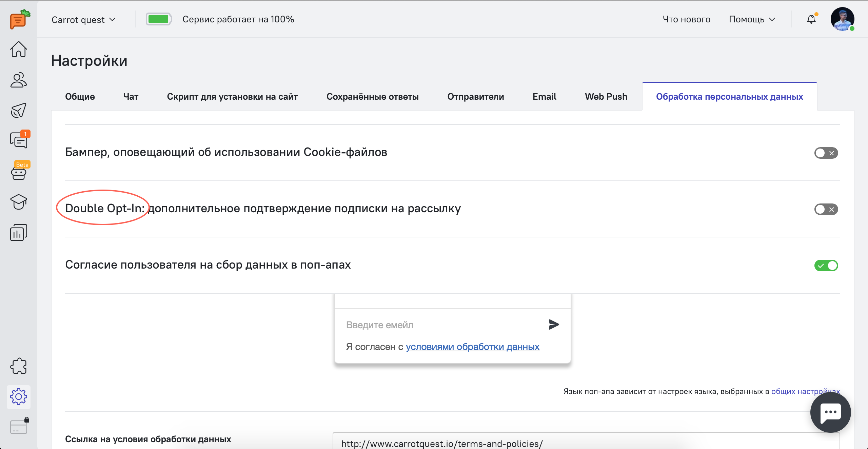Expand the Carrot quest app dropdown

tap(83, 20)
